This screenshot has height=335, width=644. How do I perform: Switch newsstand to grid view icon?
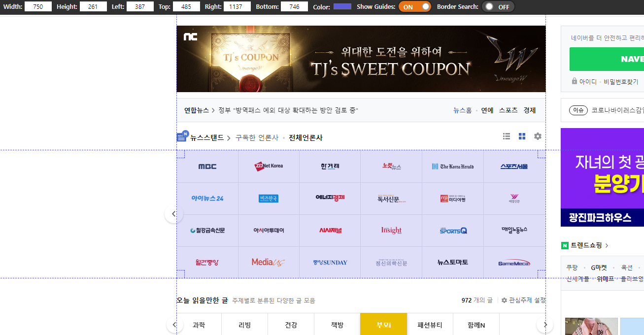click(522, 136)
